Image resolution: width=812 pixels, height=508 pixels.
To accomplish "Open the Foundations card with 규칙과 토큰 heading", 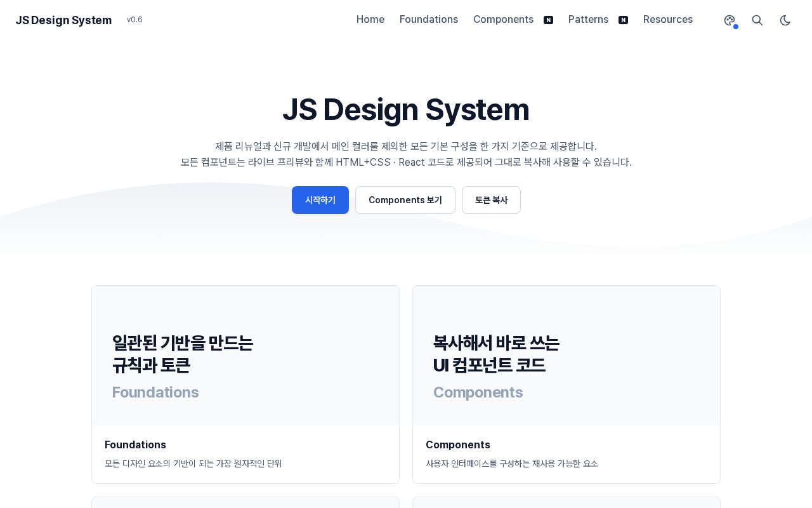I will coord(246,384).
